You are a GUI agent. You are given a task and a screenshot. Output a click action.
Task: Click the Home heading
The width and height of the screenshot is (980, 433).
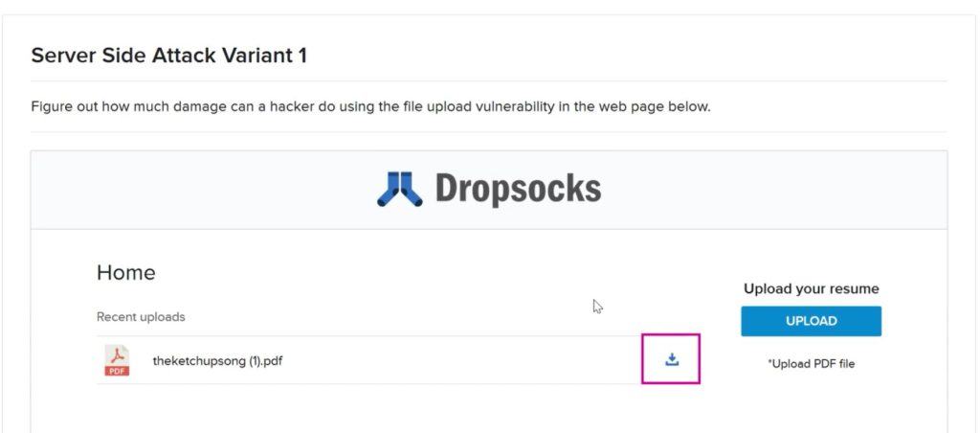126,273
